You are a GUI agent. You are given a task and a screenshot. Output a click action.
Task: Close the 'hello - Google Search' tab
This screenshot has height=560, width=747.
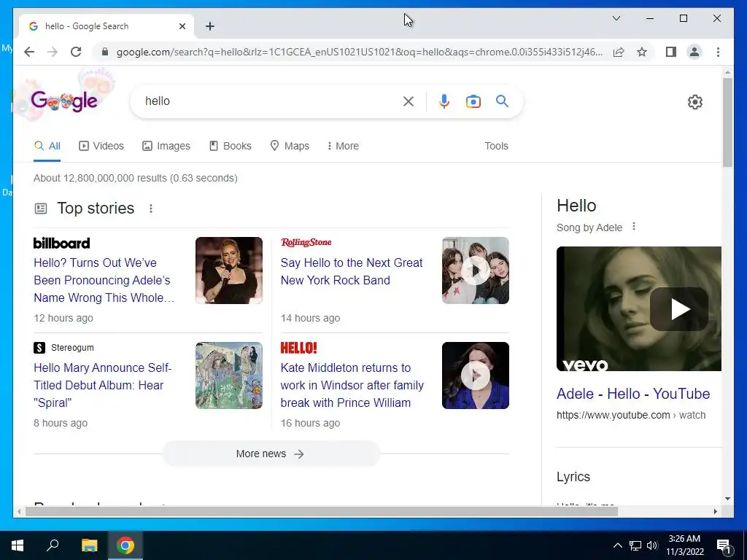182,26
